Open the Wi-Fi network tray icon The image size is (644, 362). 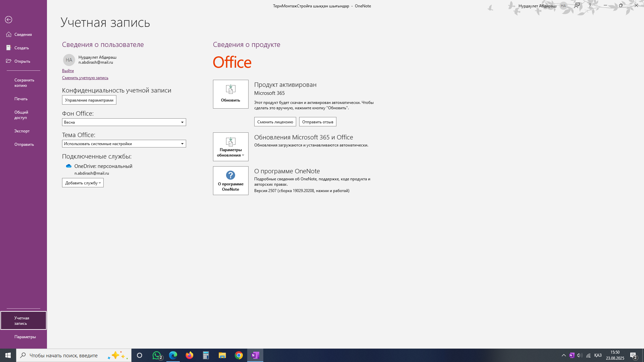pos(588,355)
